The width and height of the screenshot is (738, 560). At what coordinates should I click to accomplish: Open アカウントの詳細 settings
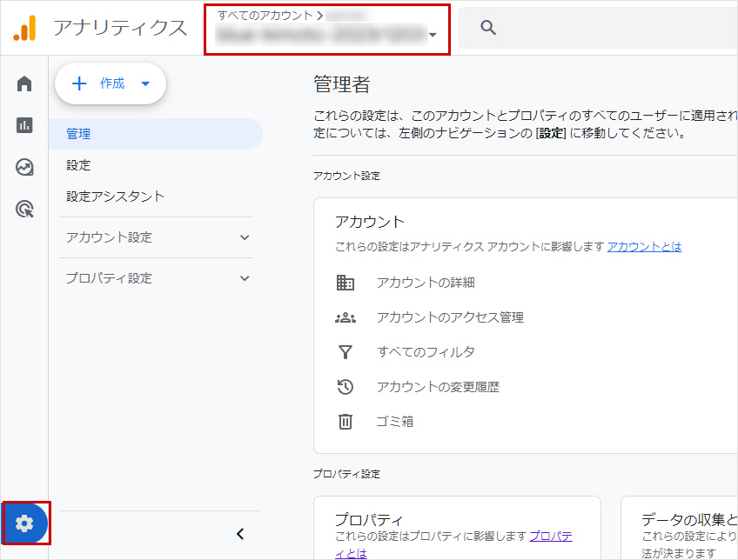point(425,283)
